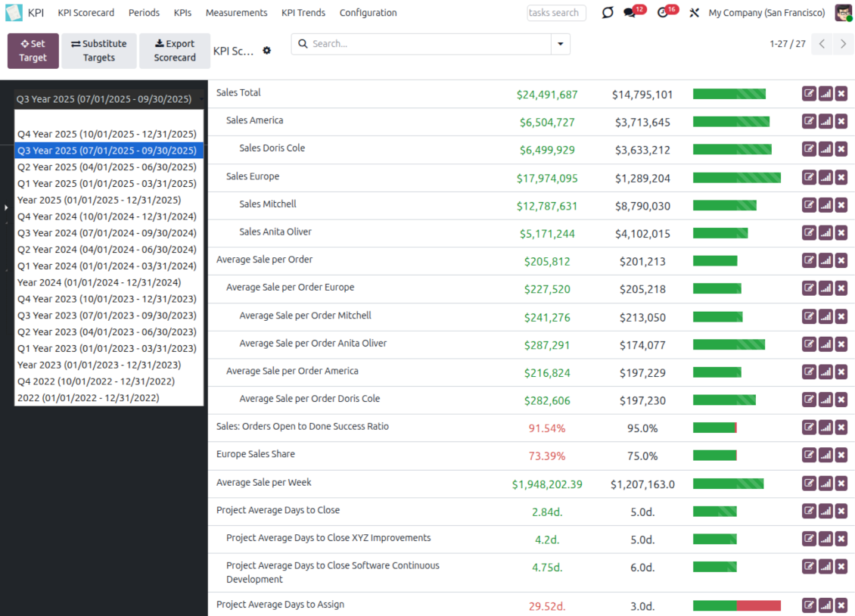
Task: Go to next page with right arrow
Action: (843, 44)
